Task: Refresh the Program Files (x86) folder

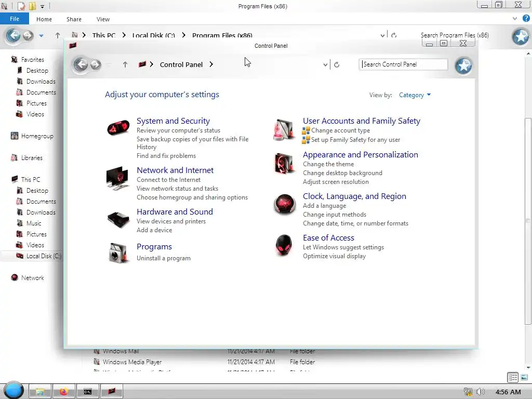Action: (x=394, y=35)
